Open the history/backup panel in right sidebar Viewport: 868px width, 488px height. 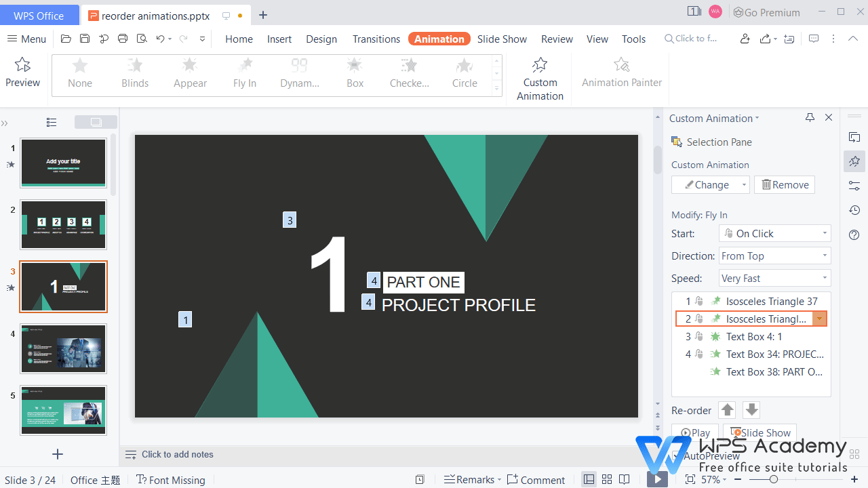pyautogui.click(x=854, y=210)
